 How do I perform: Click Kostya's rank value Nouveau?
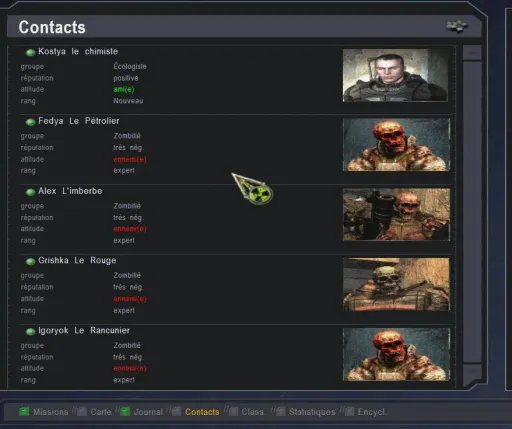pos(128,101)
